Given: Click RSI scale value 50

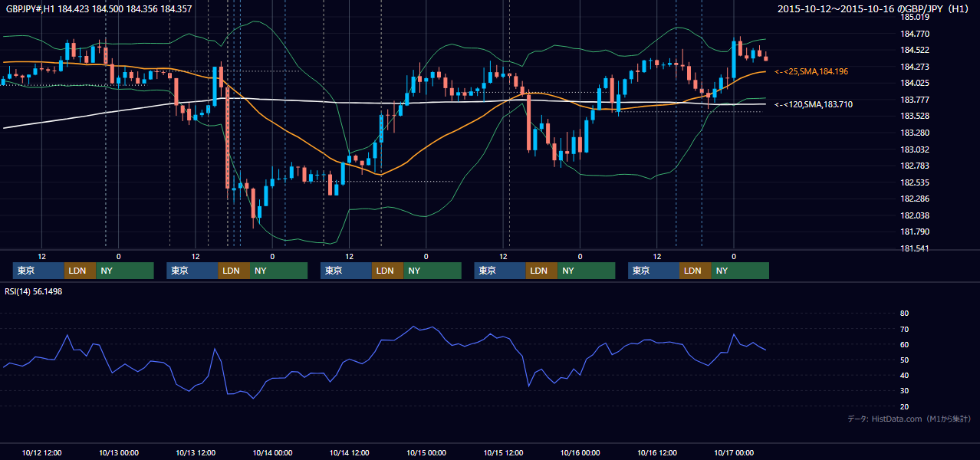Looking at the screenshot, I should [x=904, y=360].
